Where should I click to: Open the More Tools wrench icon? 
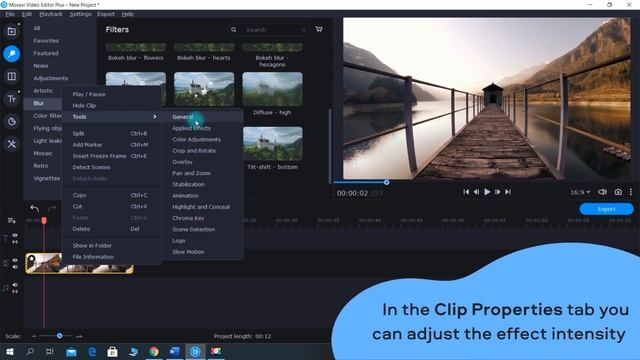(x=11, y=144)
